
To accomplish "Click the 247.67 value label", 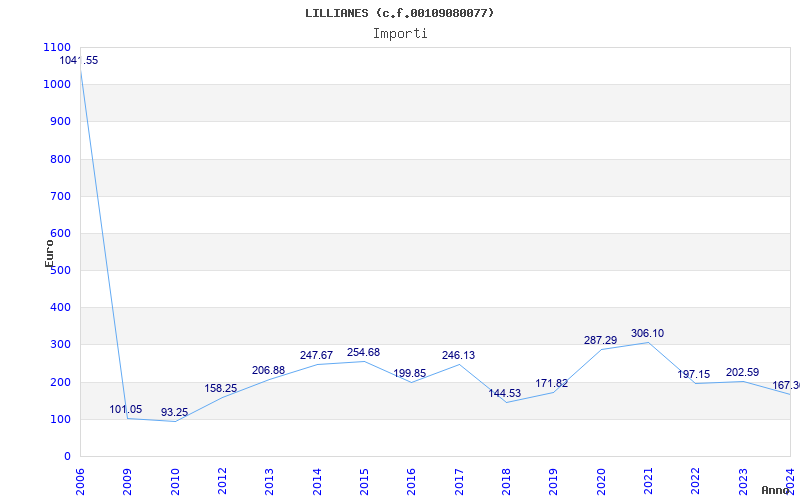I will point(316,355).
